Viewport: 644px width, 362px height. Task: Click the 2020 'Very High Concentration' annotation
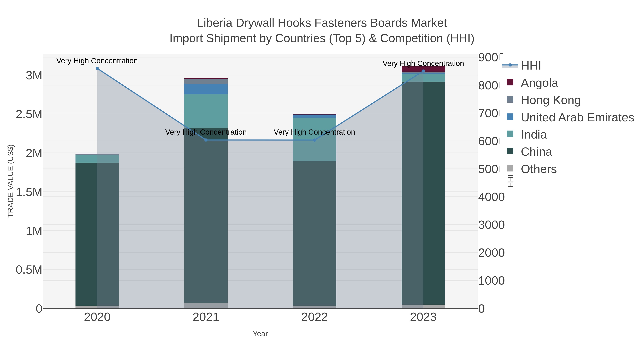(97, 61)
